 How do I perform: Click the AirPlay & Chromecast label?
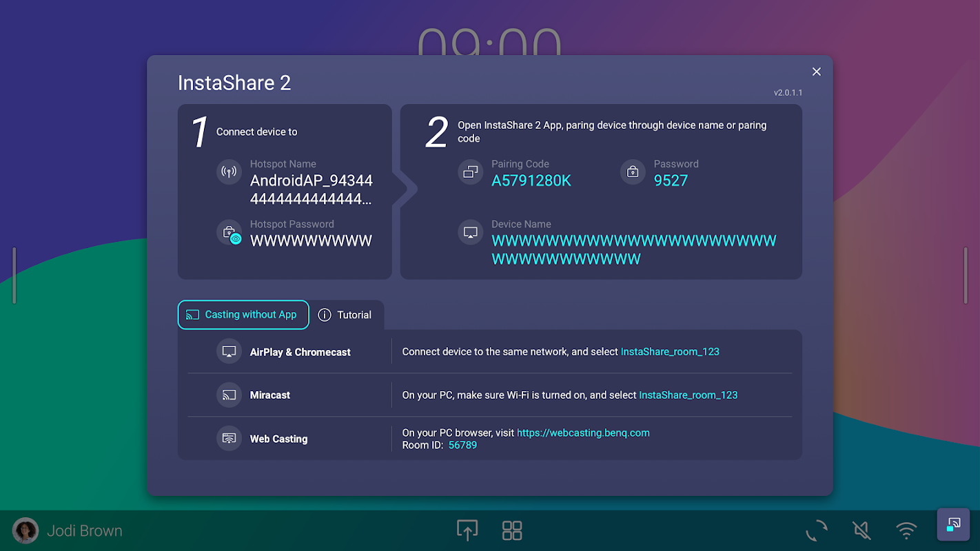click(300, 352)
